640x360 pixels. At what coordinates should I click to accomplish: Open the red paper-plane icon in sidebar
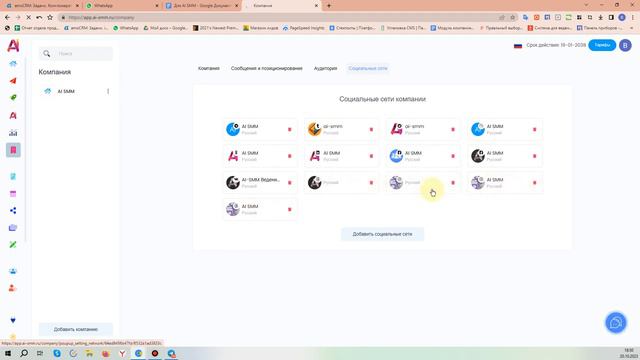tap(13, 80)
